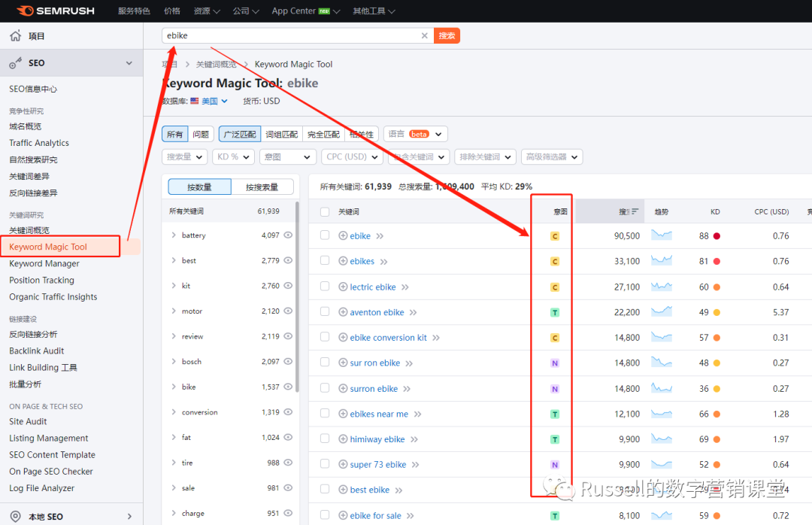812x525 pixels.
Task: Toggle eye icon for conversion group
Action: [289, 412]
